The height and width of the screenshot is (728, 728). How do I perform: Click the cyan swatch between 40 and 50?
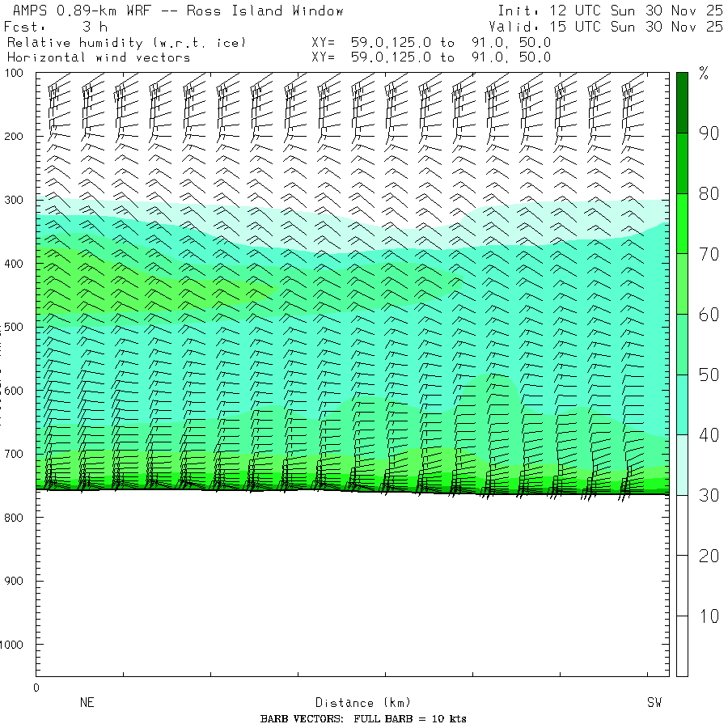(x=682, y=404)
